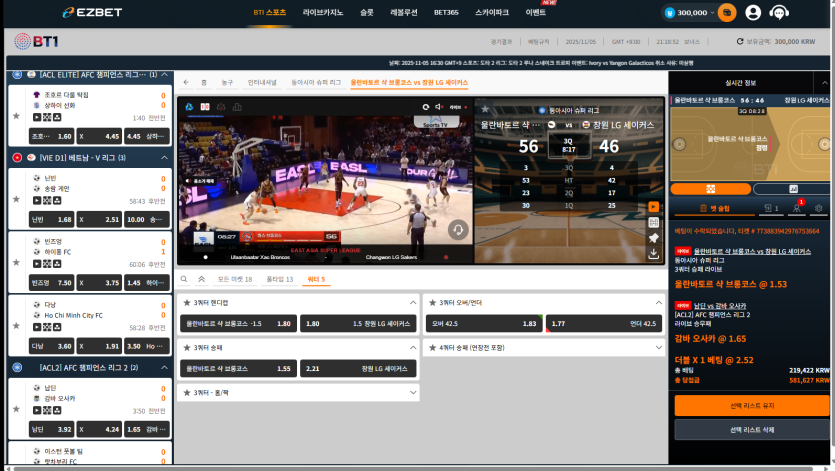Click the refresh balance icon next to 보유금액
835x471 pixels.
pyautogui.click(x=740, y=42)
